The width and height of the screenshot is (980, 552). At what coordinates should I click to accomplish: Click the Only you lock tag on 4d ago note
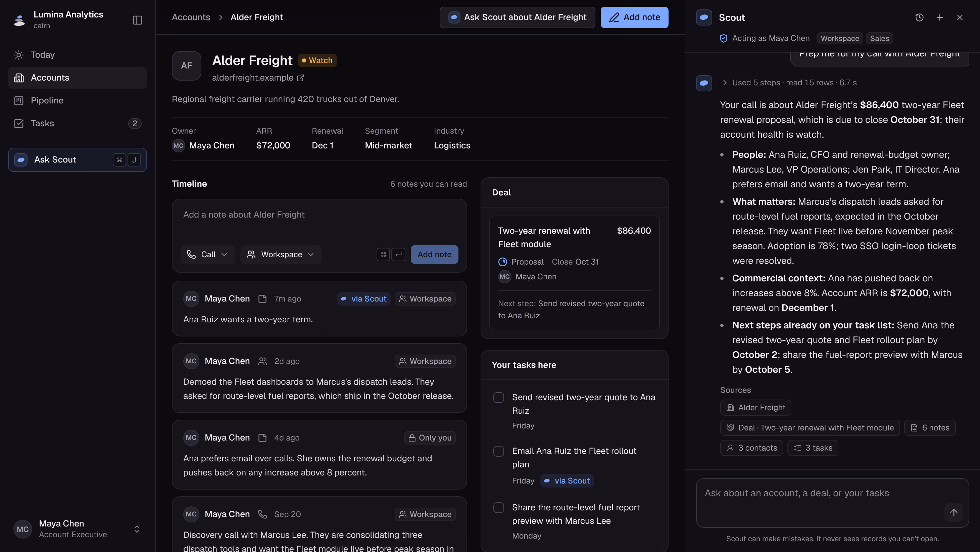coord(430,438)
